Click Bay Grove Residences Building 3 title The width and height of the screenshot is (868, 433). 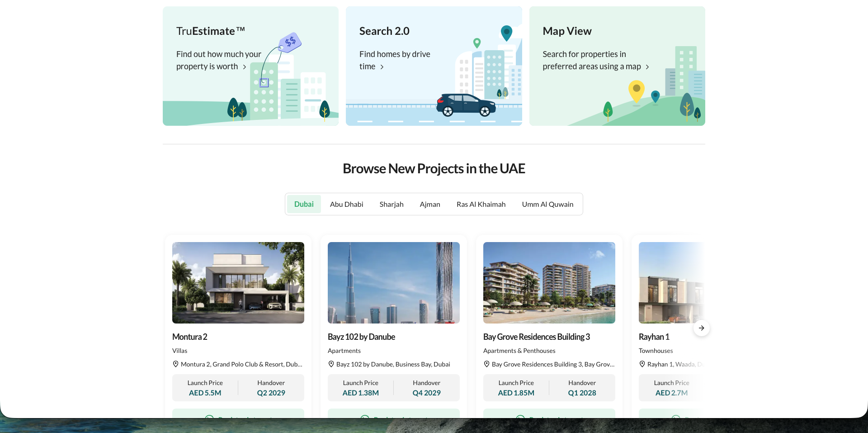point(537,337)
